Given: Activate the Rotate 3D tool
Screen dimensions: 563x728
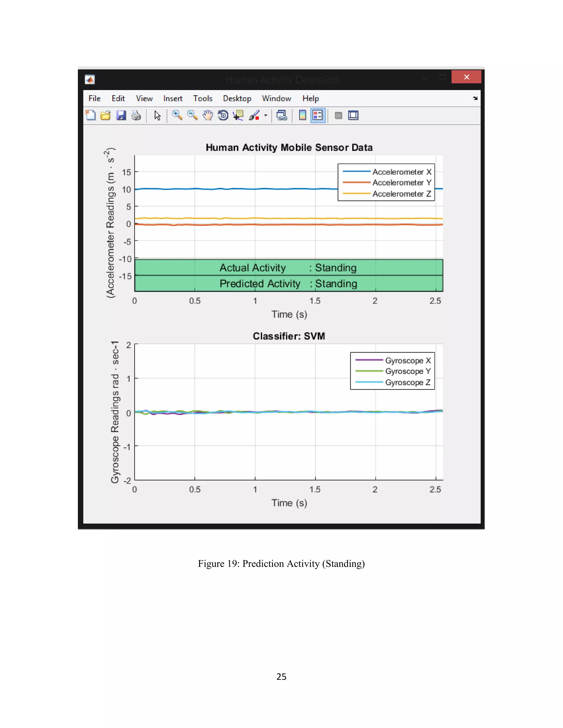Looking at the screenshot, I should (x=223, y=115).
